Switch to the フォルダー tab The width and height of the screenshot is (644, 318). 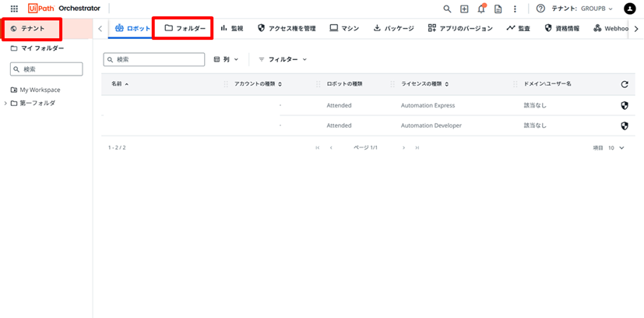coord(185,28)
